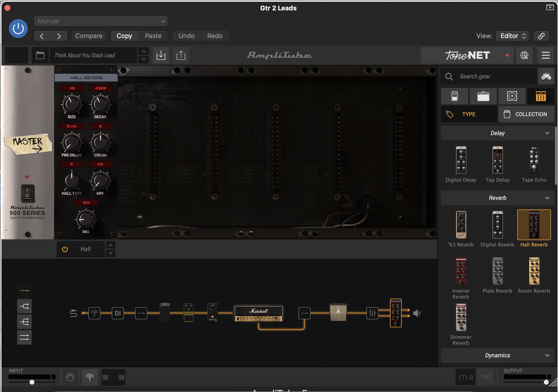This screenshot has height=392, width=558.
Task: Click the Hall Reverb MIX knob
Action: (x=86, y=219)
